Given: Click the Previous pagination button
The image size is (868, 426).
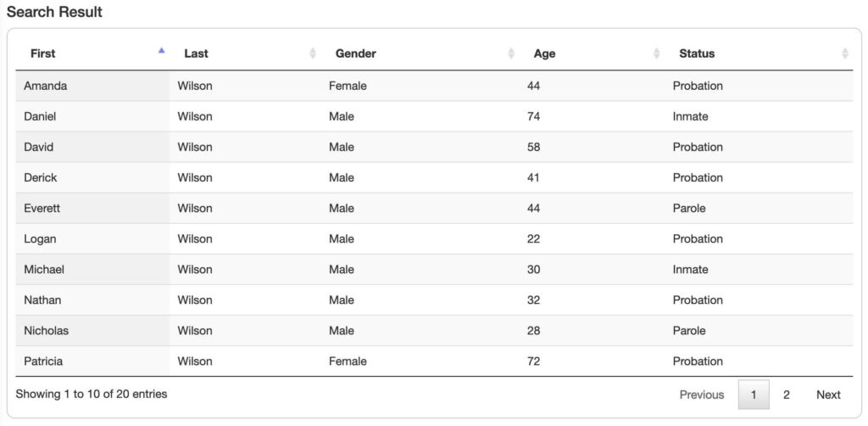Looking at the screenshot, I should tap(702, 395).
